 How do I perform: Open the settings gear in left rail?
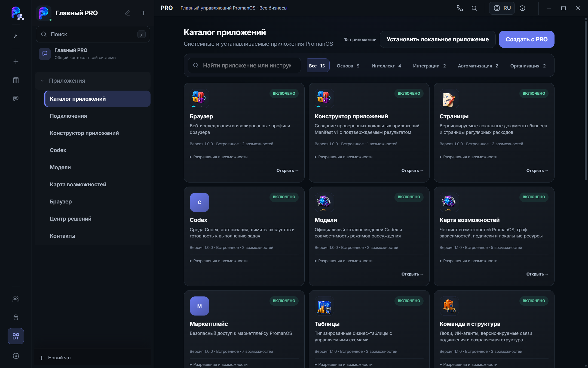coord(16,356)
